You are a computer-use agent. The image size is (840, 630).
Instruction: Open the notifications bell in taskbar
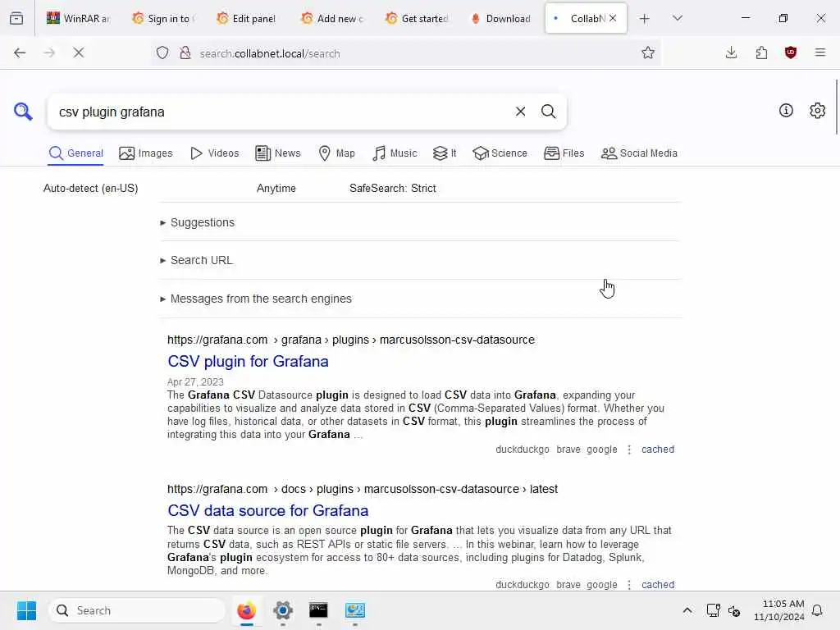pyautogui.click(x=818, y=610)
